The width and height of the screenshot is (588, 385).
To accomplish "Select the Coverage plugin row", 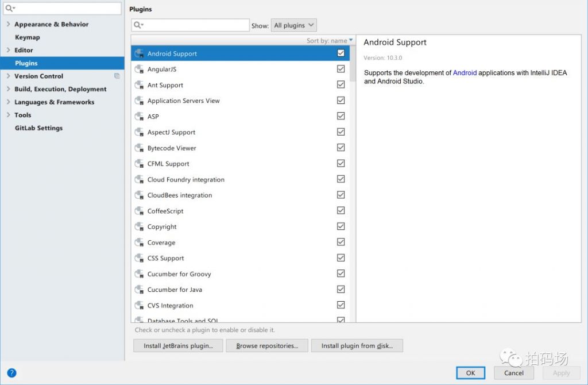I will (x=241, y=242).
